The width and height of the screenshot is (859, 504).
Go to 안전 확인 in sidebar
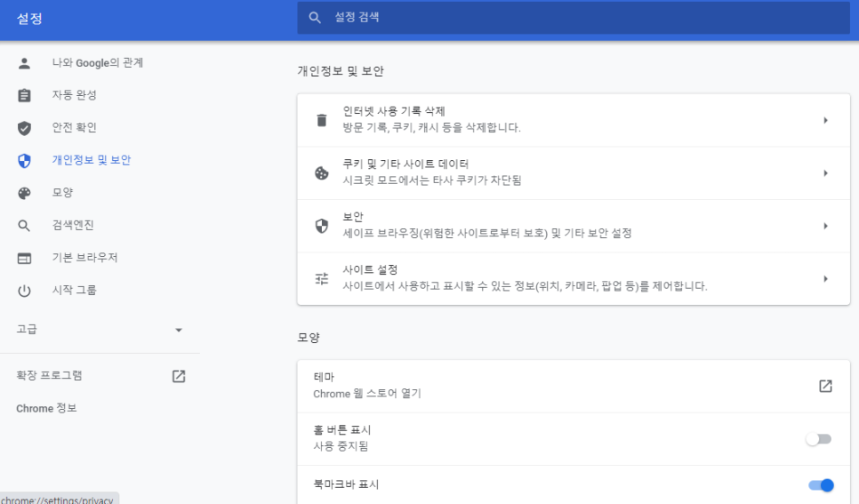tap(74, 127)
